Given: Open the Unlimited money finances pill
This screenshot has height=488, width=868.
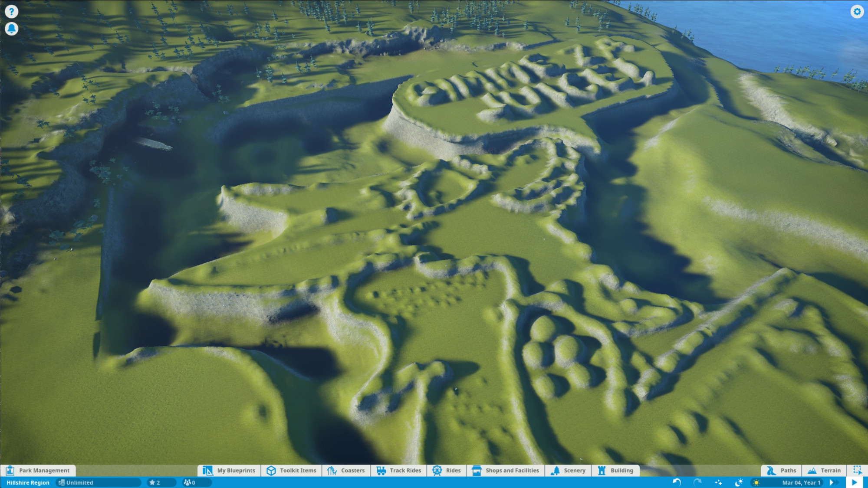Looking at the screenshot, I should coord(99,483).
